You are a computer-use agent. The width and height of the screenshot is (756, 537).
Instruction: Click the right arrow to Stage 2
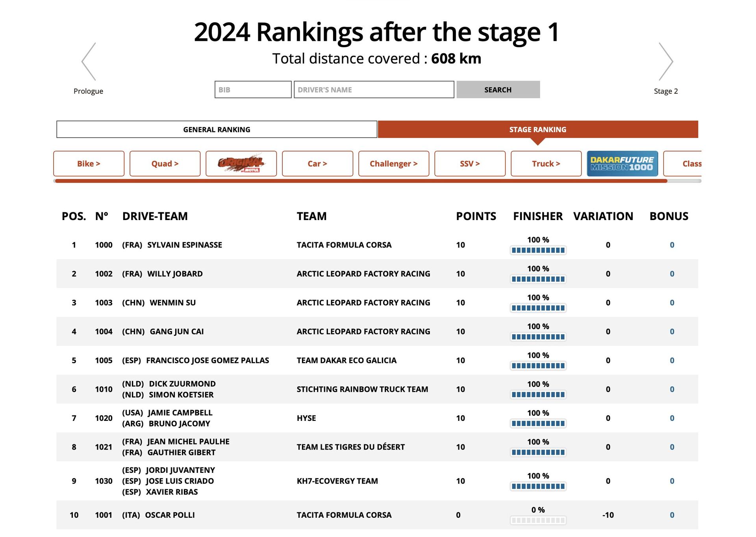coord(666,62)
